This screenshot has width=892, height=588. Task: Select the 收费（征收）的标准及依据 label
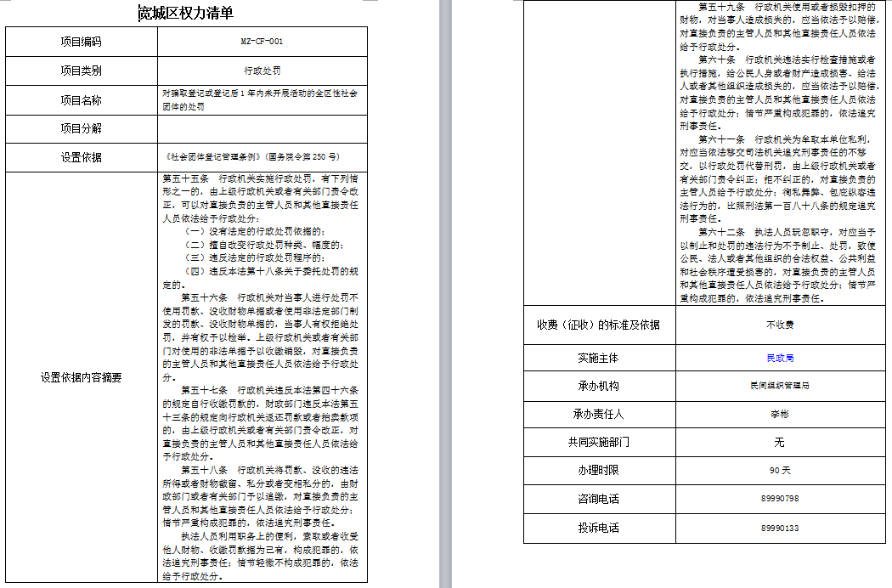pos(598,325)
